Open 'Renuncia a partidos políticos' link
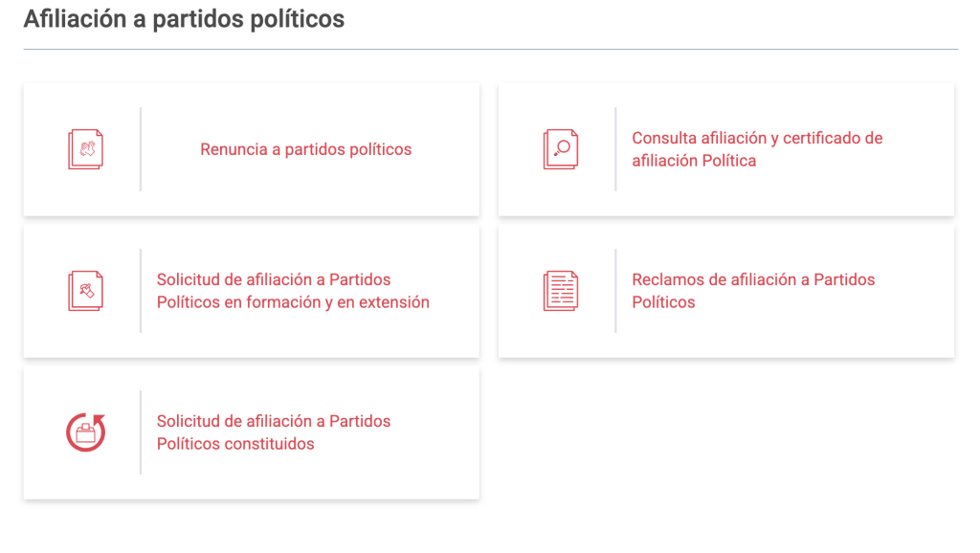980x553 pixels. (305, 149)
